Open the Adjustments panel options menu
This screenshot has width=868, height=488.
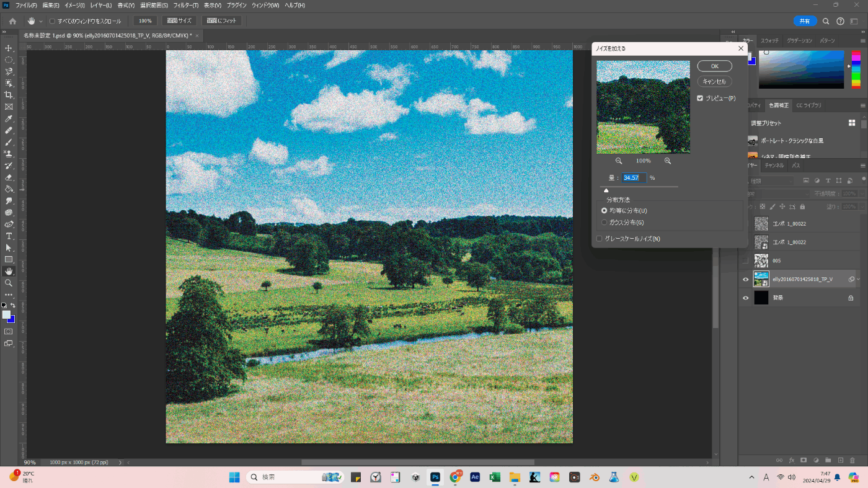point(864,105)
